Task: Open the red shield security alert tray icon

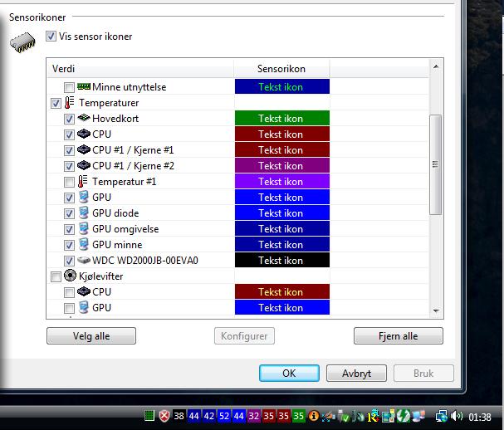Action: tap(164, 416)
